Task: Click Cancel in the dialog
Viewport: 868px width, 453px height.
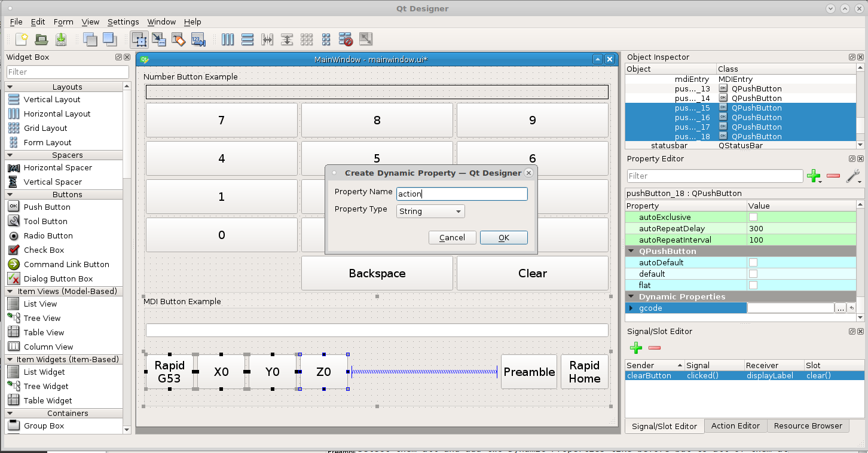Action: pyautogui.click(x=452, y=237)
